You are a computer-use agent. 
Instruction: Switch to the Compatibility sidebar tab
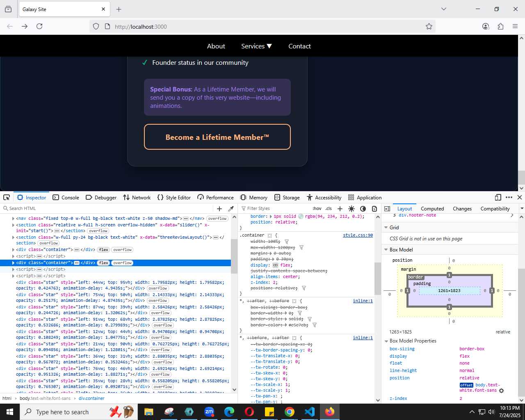[x=495, y=209]
